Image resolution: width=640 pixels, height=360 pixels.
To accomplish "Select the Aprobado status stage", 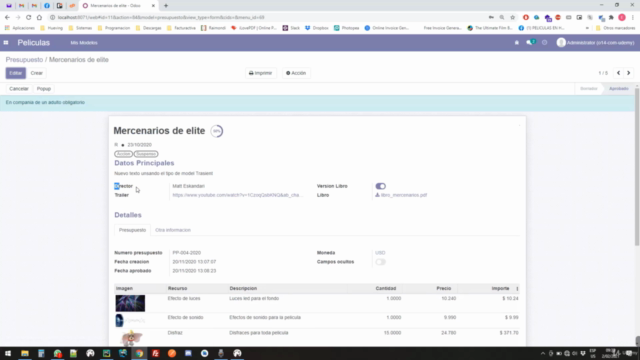I will [x=619, y=89].
